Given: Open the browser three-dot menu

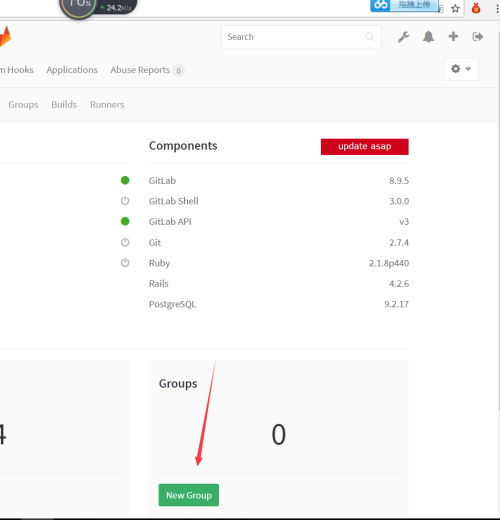Looking at the screenshot, I should point(497,8).
